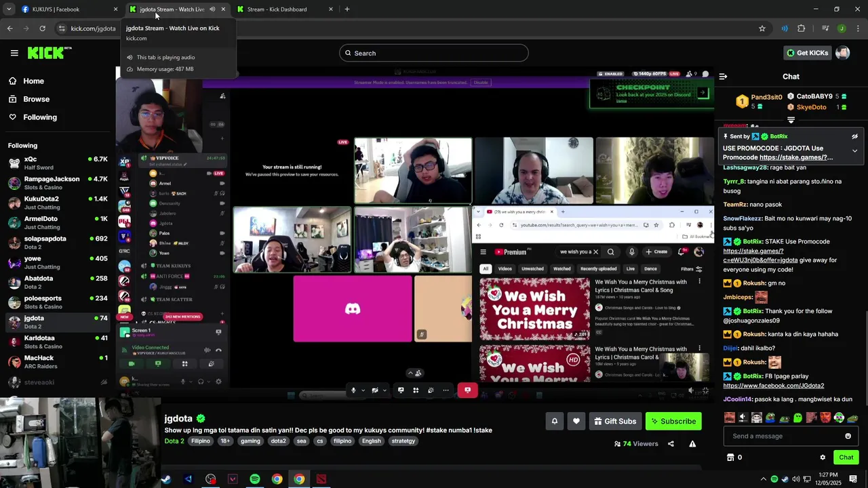Screen dimensions: 868x488
Task: Click first emote in chat quick emote row
Action: [x=729, y=418]
